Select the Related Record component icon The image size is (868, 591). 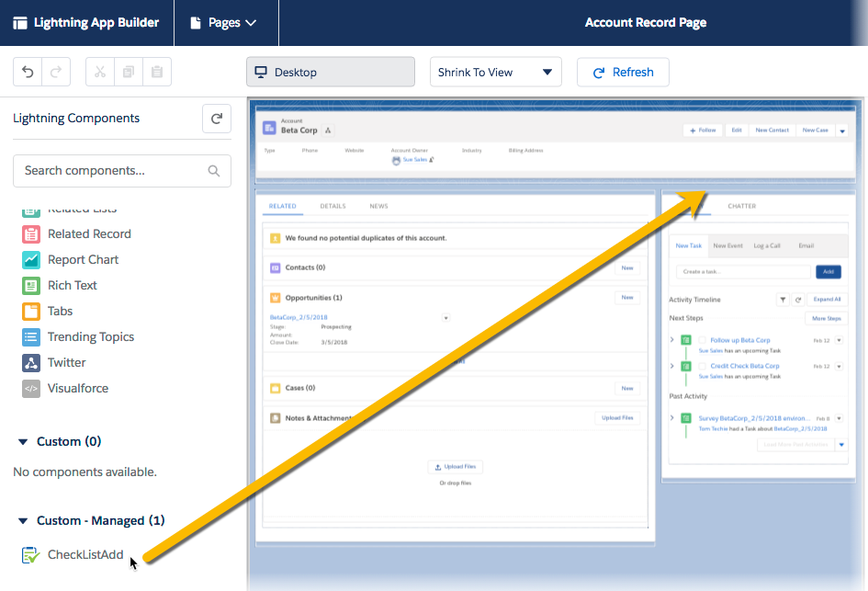click(31, 234)
